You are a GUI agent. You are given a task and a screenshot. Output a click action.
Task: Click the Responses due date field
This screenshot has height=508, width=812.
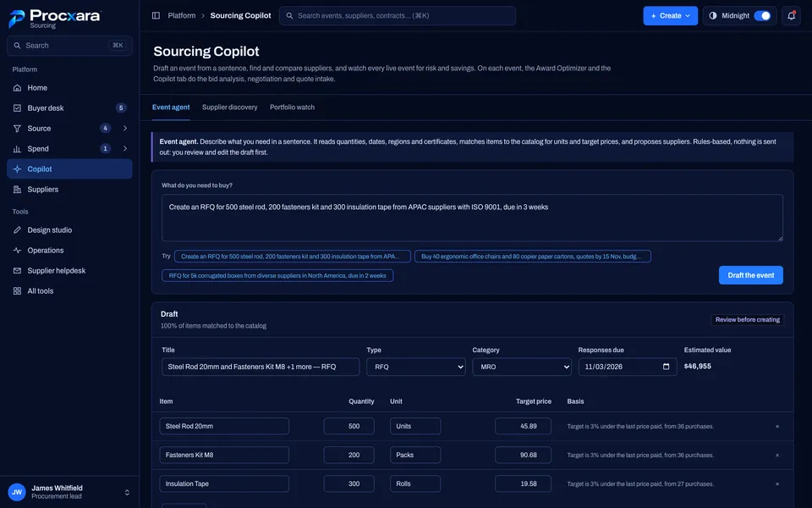tap(627, 367)
